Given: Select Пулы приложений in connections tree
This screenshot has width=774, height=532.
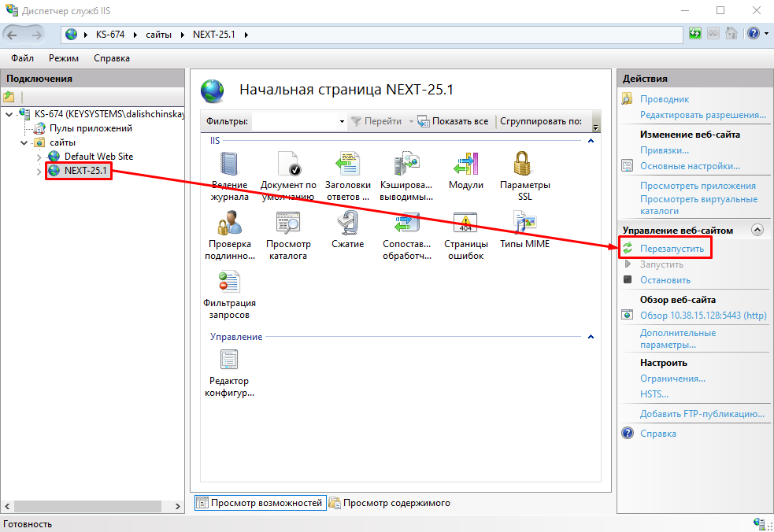Looking at the screenshot, I should 91,128.
